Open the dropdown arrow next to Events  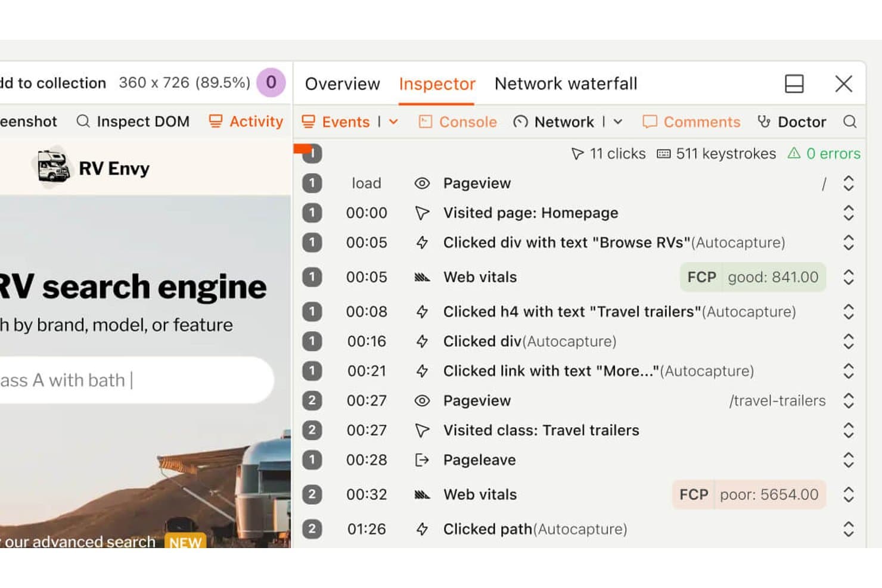[393, 122]
